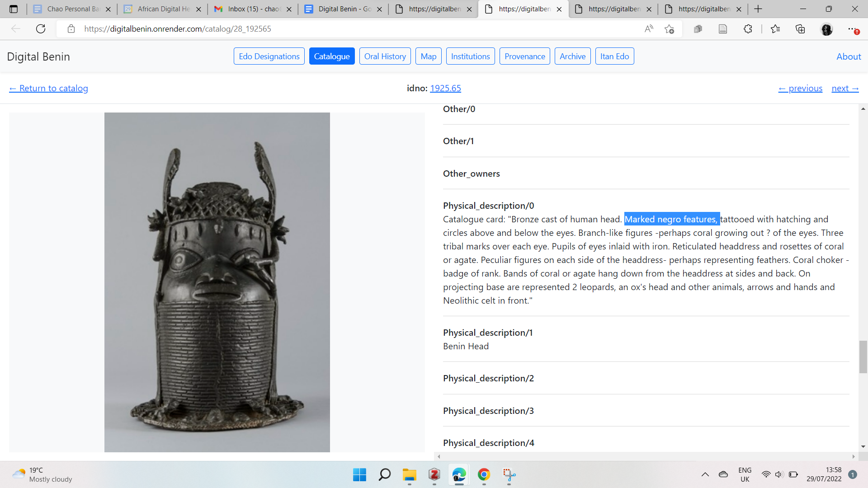Show hidden system tray icons chevron
868x488 pixels.
(705, 474)
